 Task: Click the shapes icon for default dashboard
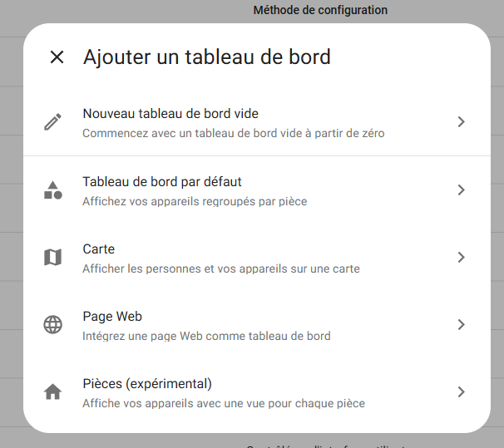tap(52, 190)
